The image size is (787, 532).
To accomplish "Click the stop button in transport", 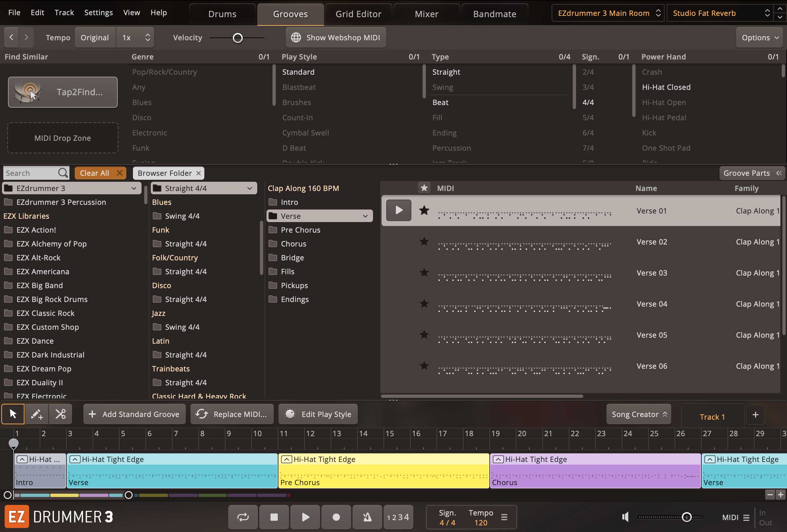I will click(273, 517).
